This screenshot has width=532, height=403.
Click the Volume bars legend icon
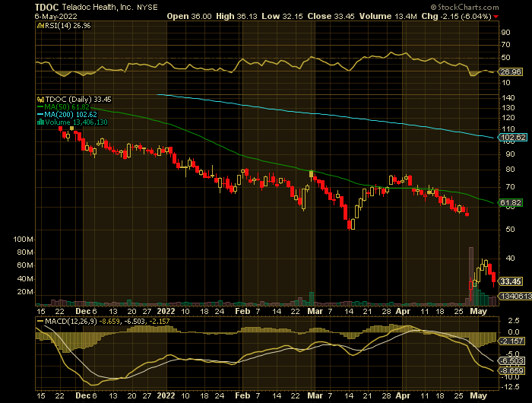(41, 122)
